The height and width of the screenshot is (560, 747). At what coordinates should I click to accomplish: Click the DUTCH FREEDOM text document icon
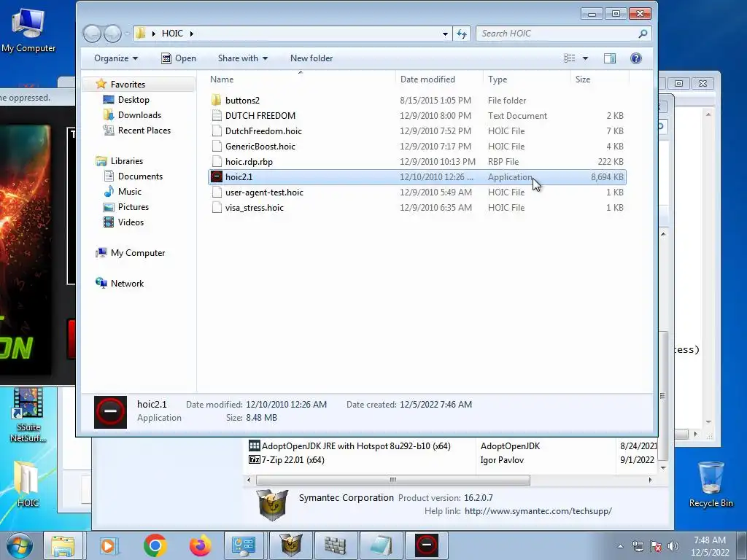click(216, 116)
